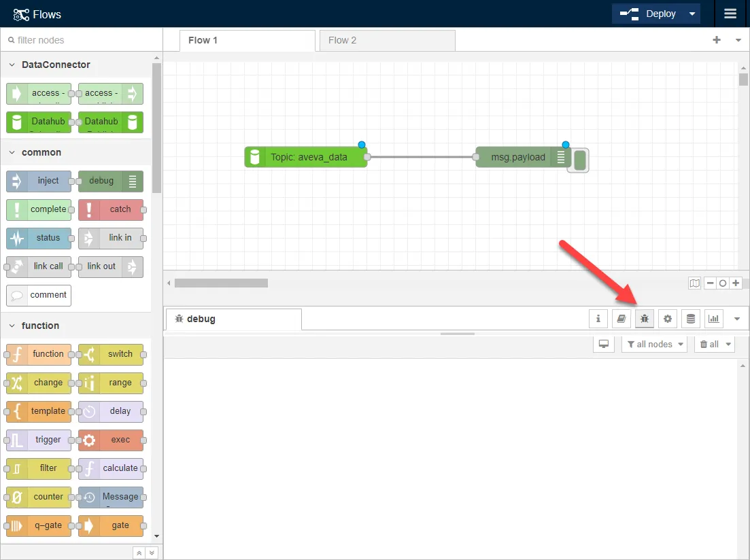Viewport: 750px width, 560px height.
Task: Select the function node in palette
Action: click(x=39, y=354)
